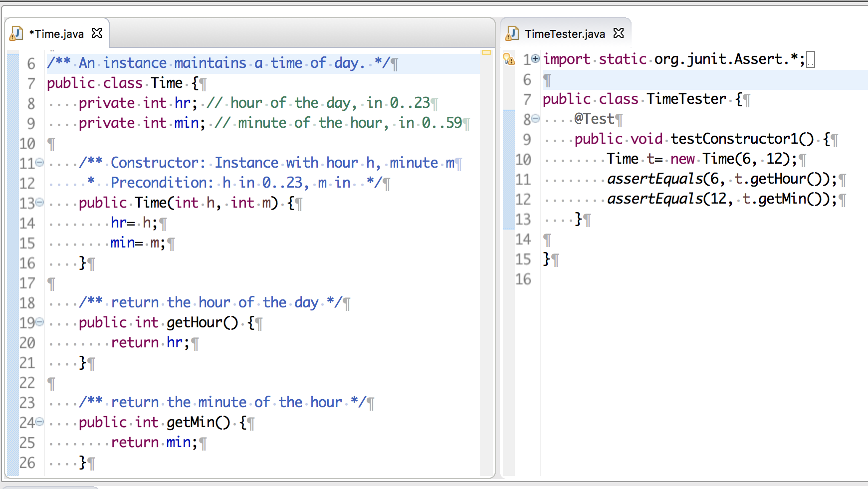Click line number 20 in the Time.java gutter
Image resolution: width=868 pixels, height=489 pixels.
click(27, 342)
